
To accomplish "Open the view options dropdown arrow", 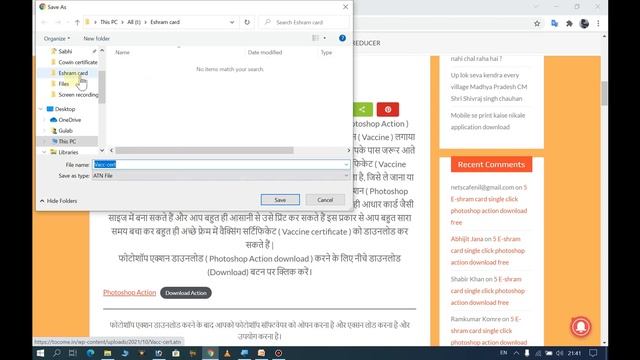I will (x=325, y=38).
